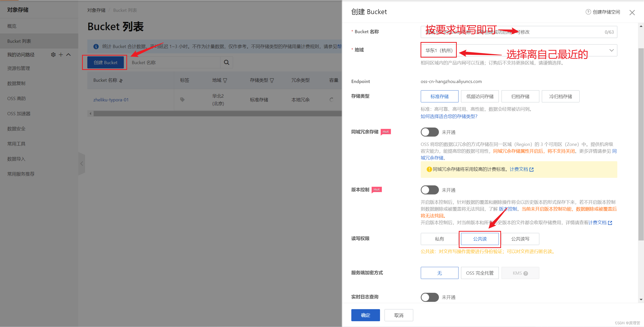This screenshot has width=644, height=327.
Task: Click the Endpoint value oss-cn-hangzhou.aliyuncs.com
Action: tap(451, 81)
